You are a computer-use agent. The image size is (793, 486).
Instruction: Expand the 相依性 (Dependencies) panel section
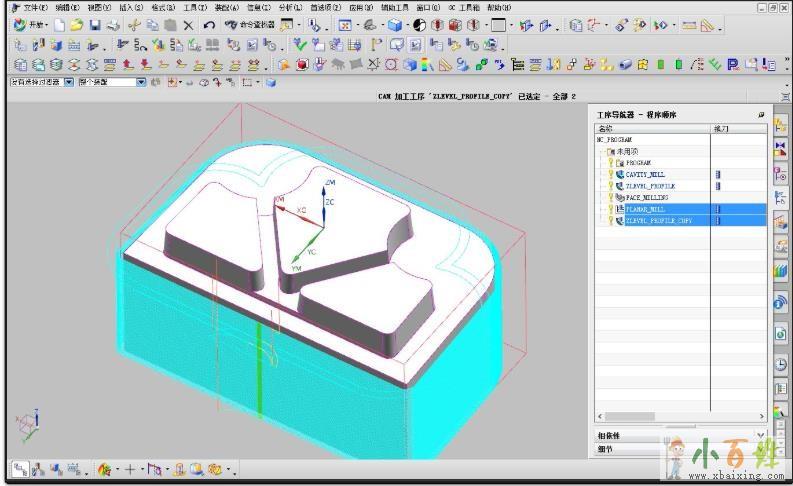(680, 436)
